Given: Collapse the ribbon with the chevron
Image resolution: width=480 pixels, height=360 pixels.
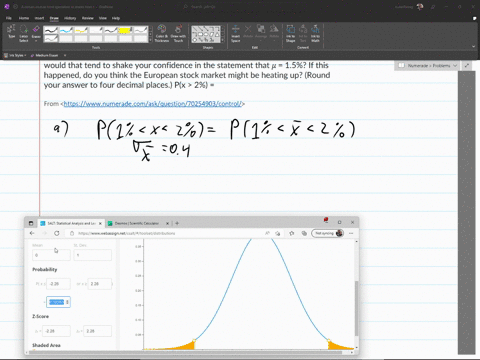Looking at the screenshot, I should (473, 47).
